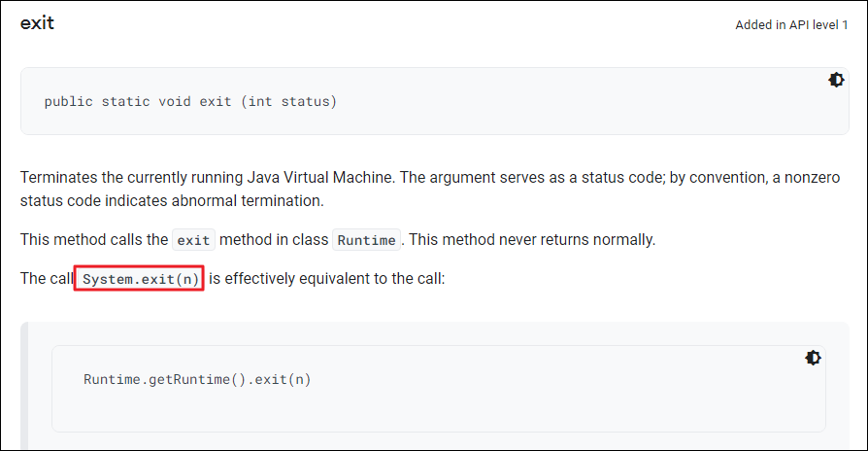Image resolution: width=868 pixels, height=451 pixels.
Task: Open the inline exit method link
Action: tap(193, 240)
